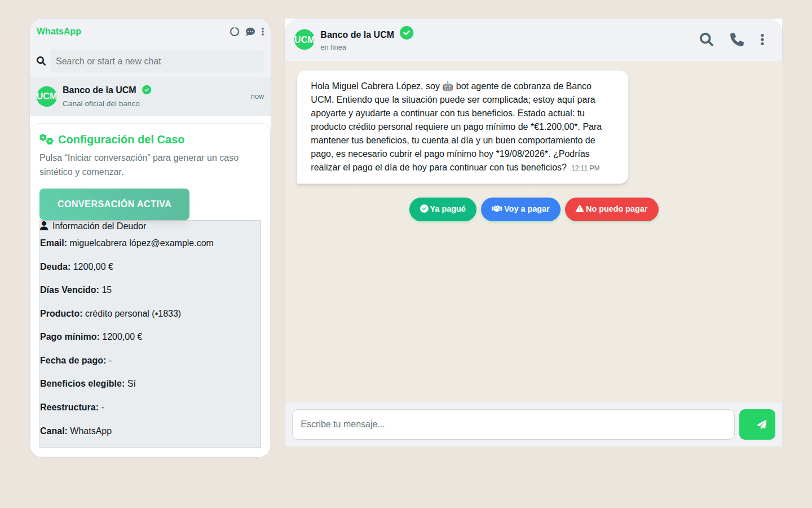This screenshot has height=508, width=812.
Task: Open the sidebar three-dot menu
Action: pos(263,32)
